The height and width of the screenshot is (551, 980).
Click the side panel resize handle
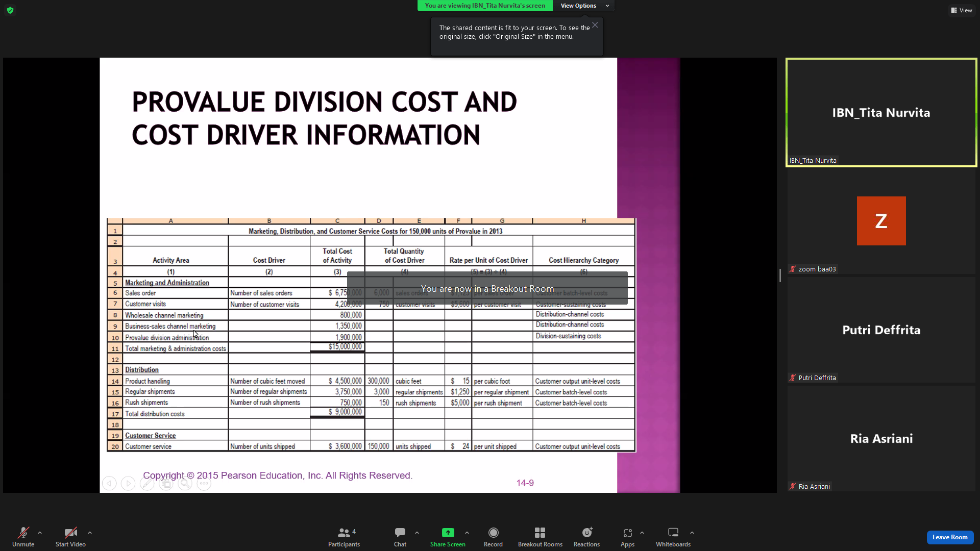coord(780,275)
